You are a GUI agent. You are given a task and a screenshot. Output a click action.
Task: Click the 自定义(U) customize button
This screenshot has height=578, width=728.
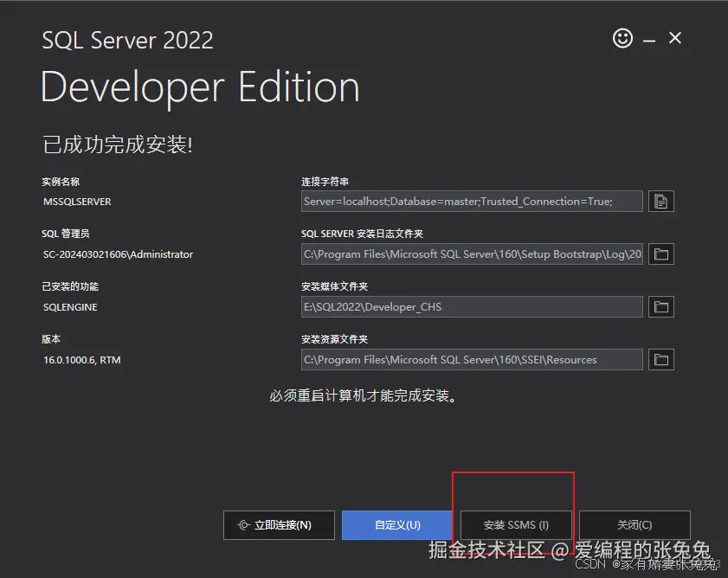click(397, 525)
